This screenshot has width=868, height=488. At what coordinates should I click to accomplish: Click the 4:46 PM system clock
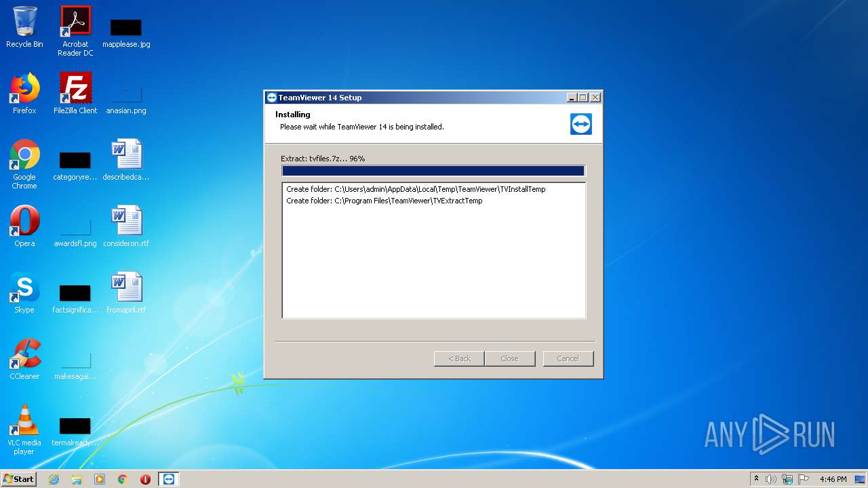tap(833, 479)
